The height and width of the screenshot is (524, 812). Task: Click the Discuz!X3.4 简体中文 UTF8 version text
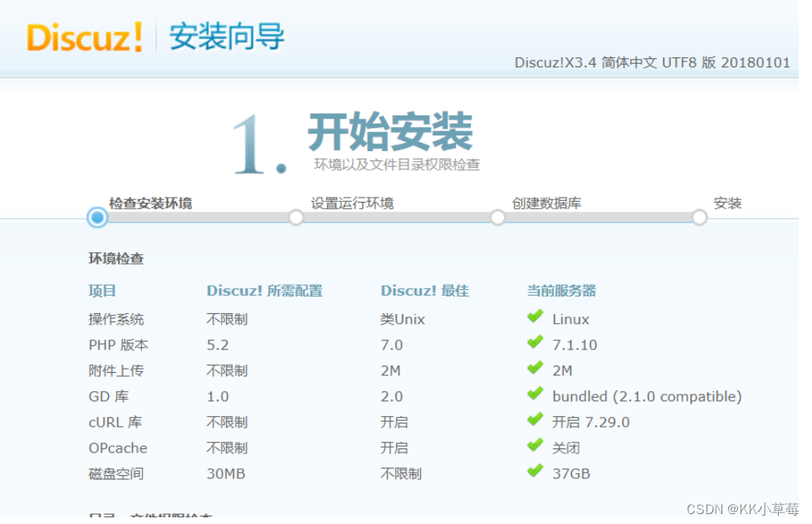click(x=653, y=62)
